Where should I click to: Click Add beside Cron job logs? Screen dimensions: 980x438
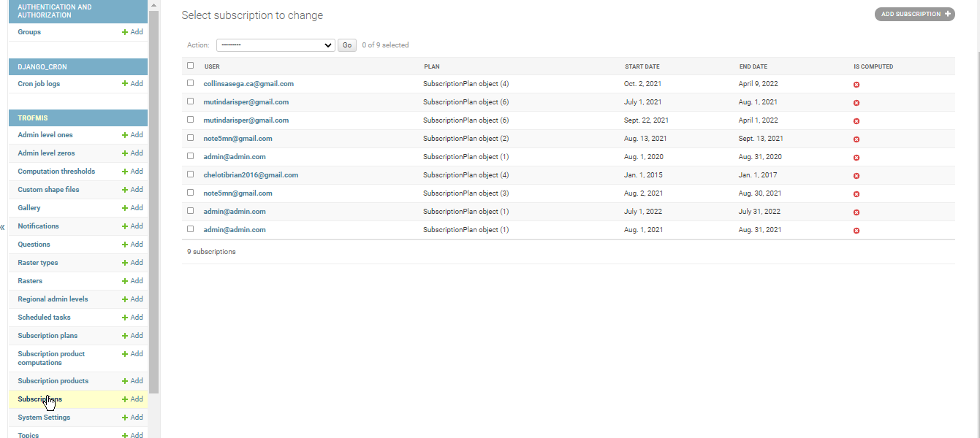(132, 84)
